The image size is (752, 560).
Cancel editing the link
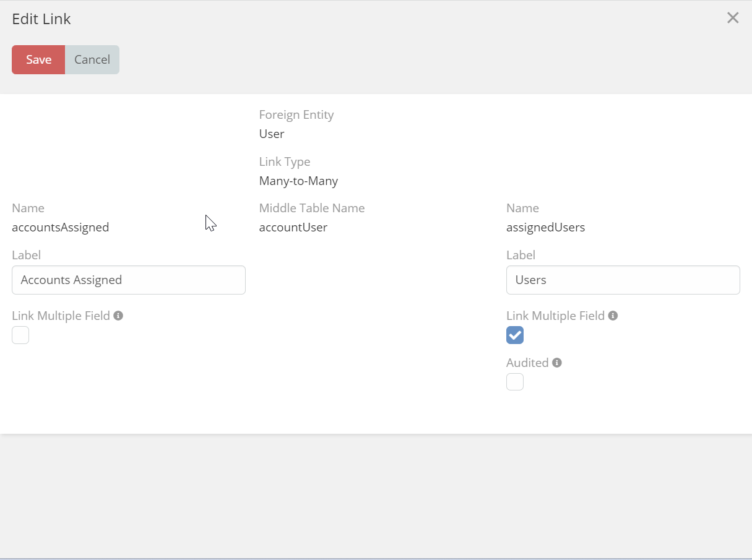[92, 60]
